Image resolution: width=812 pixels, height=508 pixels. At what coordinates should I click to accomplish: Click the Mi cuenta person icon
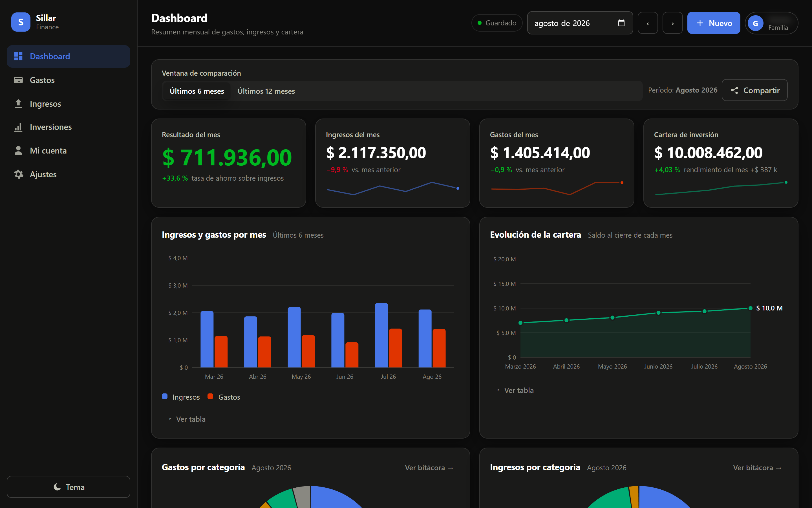(18, 150)
